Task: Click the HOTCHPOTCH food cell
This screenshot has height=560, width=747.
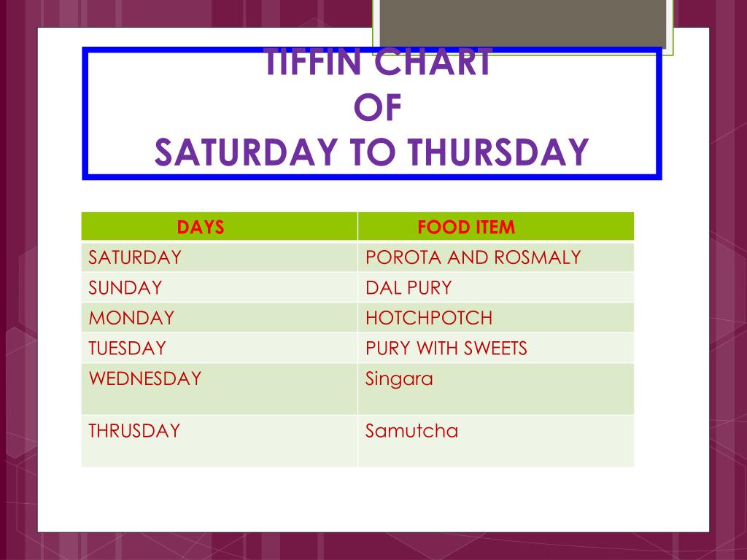Action: pyautogui.click(x=496, y=318)
